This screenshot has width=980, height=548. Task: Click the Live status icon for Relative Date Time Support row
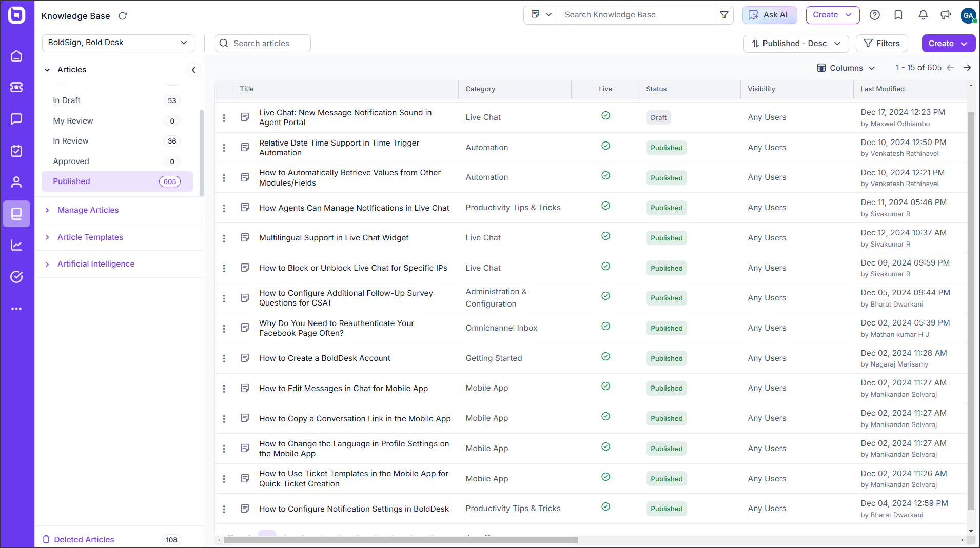[x=605, y=146]
